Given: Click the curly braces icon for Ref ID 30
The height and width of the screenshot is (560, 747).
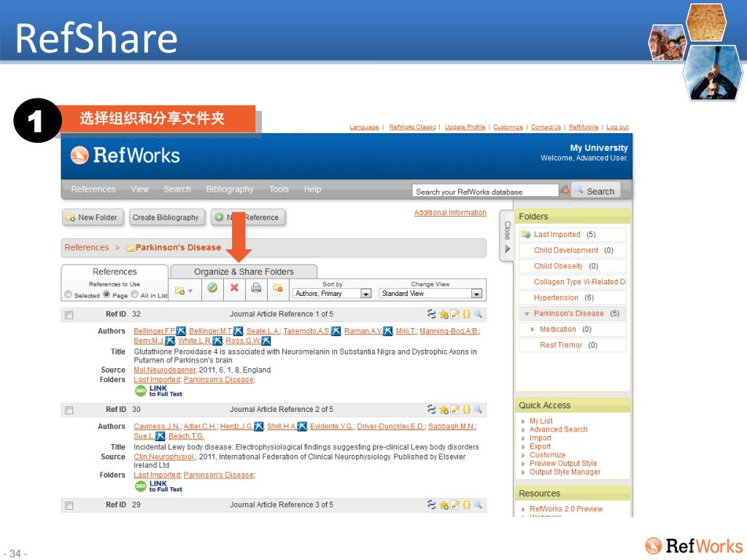Looking at the screenshot, I should point(466,410).
